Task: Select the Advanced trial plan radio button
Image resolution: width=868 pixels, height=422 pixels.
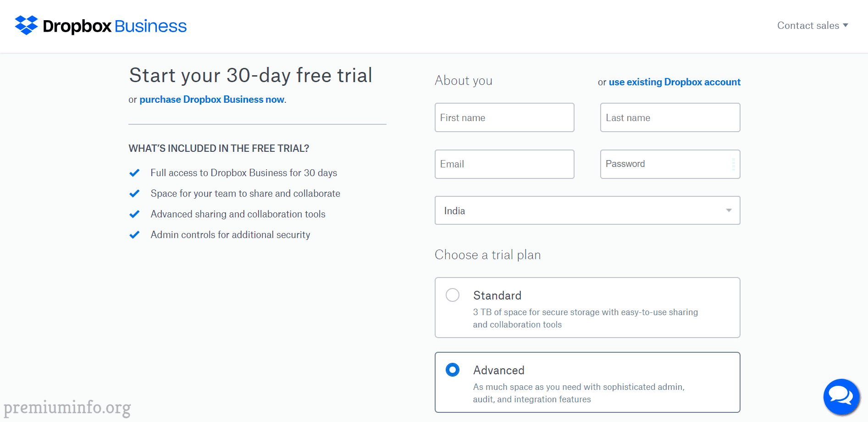Action: coord(453,370)
